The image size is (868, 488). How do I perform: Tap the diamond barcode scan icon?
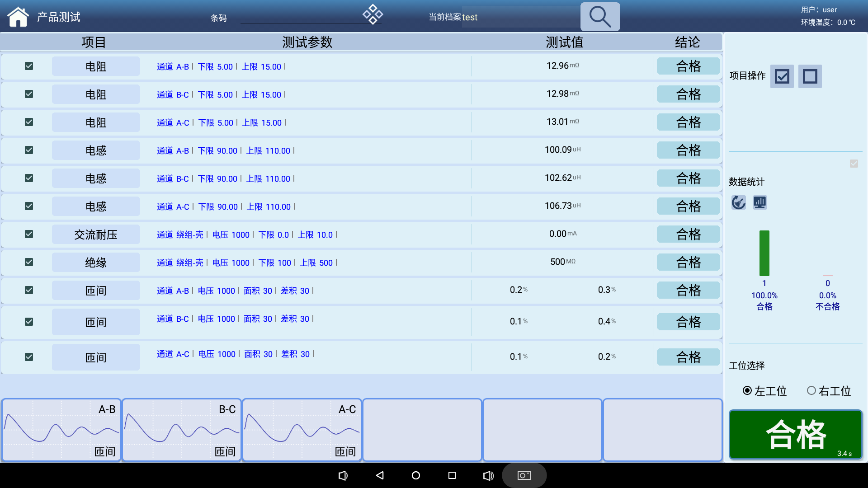pos(373,14)
